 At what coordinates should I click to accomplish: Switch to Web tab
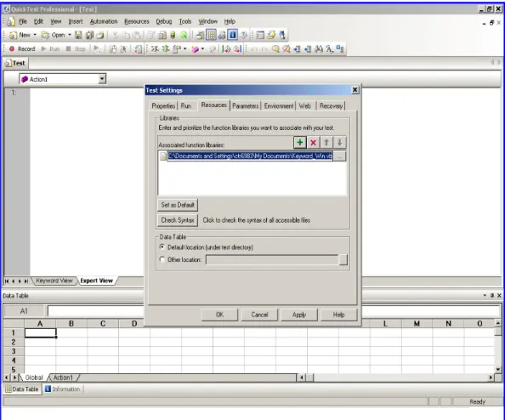[304, 105]
